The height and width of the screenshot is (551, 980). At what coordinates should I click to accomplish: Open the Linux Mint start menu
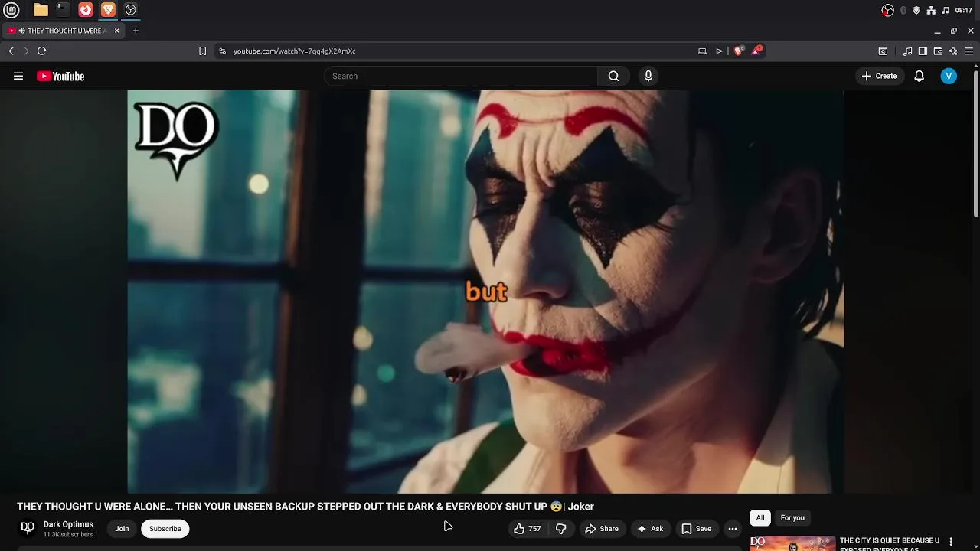pos(11,10)
